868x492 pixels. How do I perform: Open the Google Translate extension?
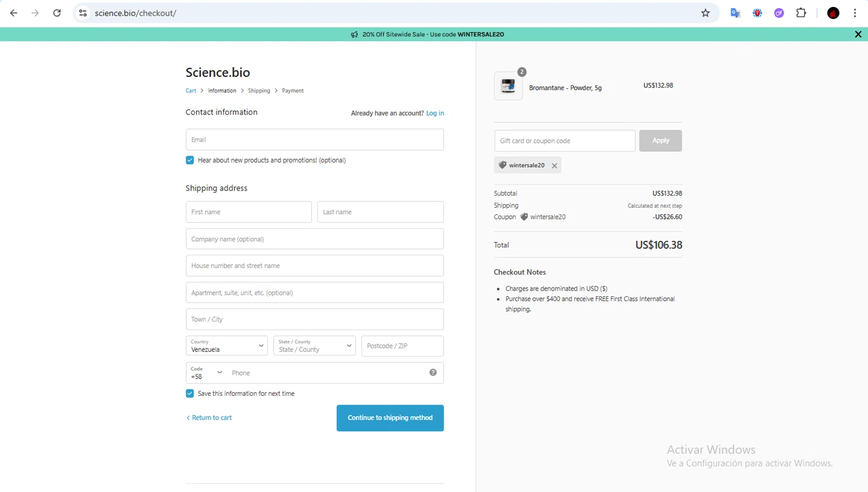[x=735, y=13]
